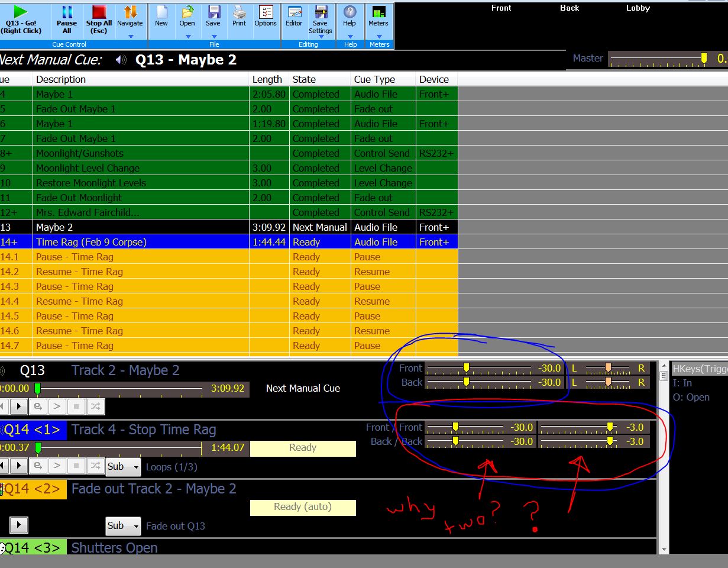Open the Help menu
This screenshot has width=728, height=568.
(350, 18)
